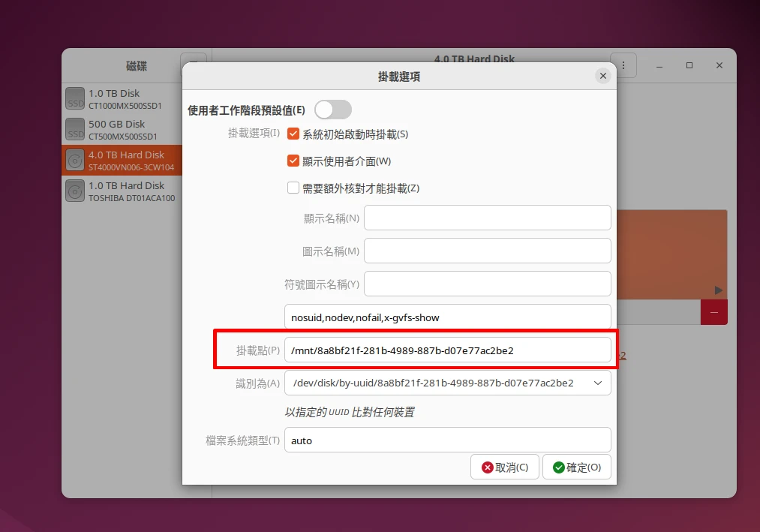Screen dimensions: 760x532
Task: Click the 顯示名稱 input field
Action: (487, 218)
